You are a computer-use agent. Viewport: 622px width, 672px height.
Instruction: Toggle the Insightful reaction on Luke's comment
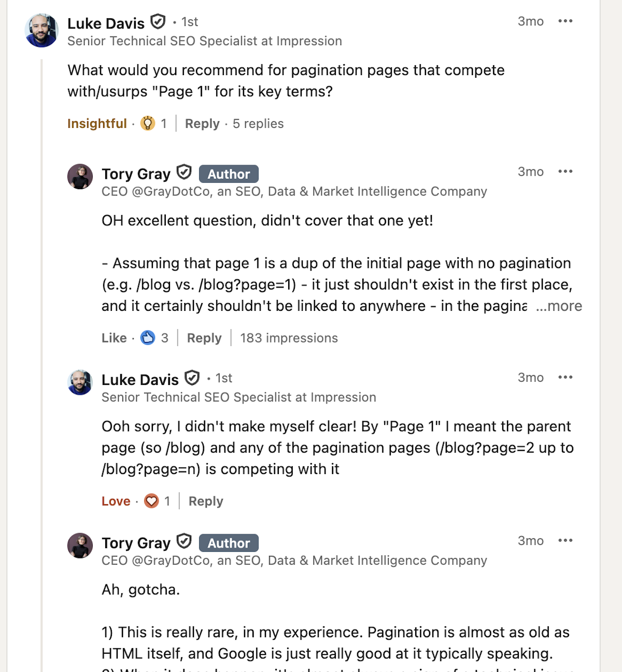tap(97, 123)
